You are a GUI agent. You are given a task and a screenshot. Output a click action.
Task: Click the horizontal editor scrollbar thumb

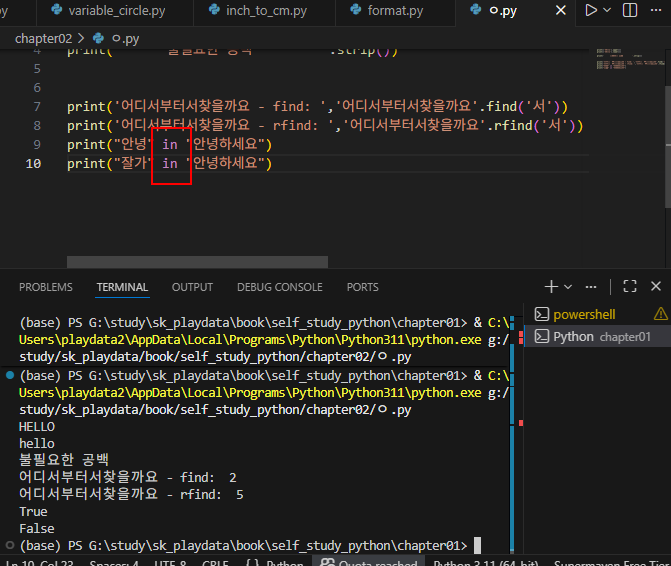coord(197,262)
